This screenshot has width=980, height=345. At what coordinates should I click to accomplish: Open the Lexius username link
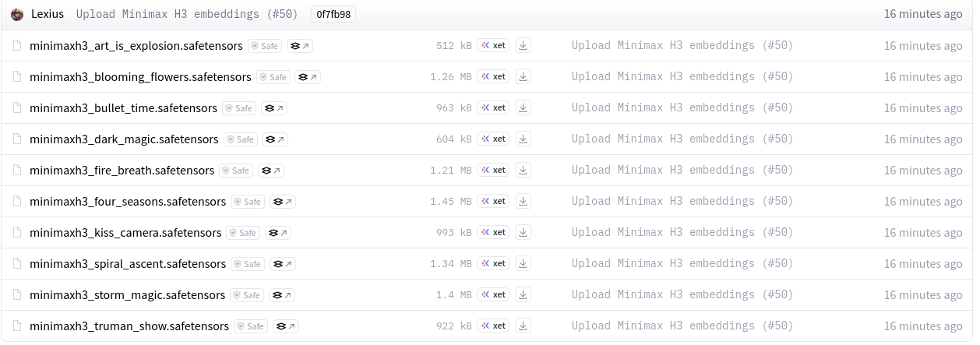pos(48,14)
